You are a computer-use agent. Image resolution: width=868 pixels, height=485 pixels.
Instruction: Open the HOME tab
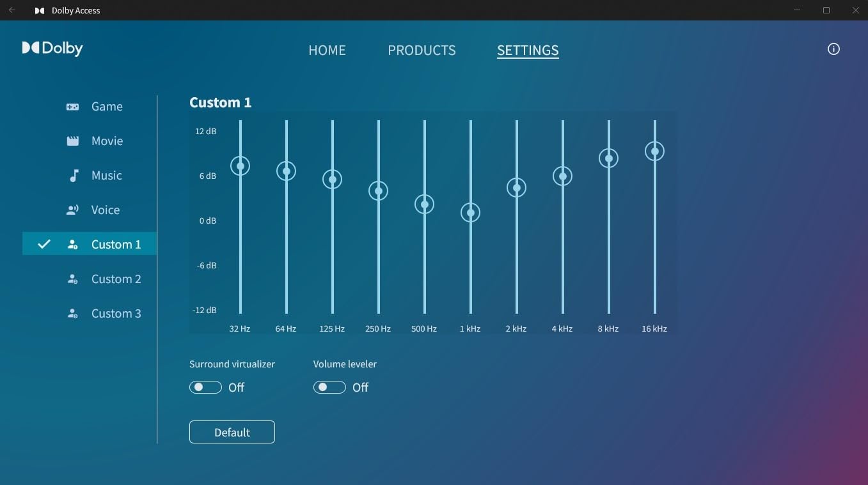click(327, 50)
